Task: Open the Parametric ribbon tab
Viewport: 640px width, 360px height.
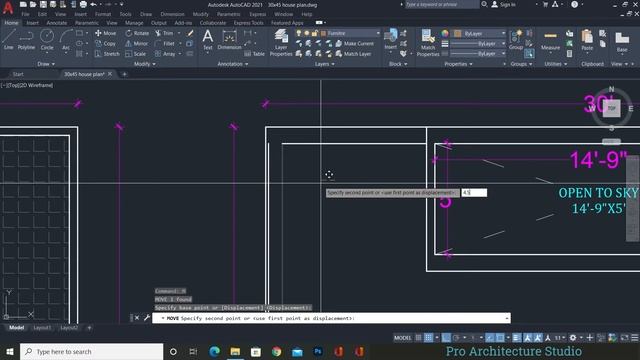Action: (x=87, y=23)
